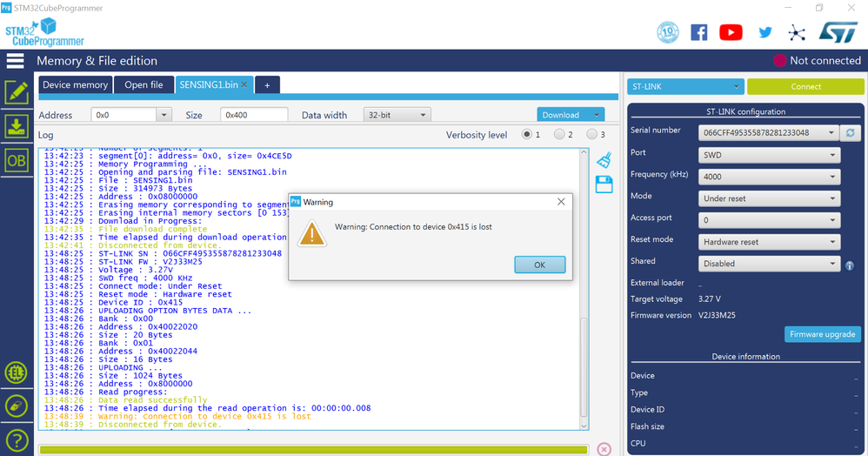Open the Reset mode dropdown
The height and width of the screenshot is (456, 868).
tap(770, 242)
